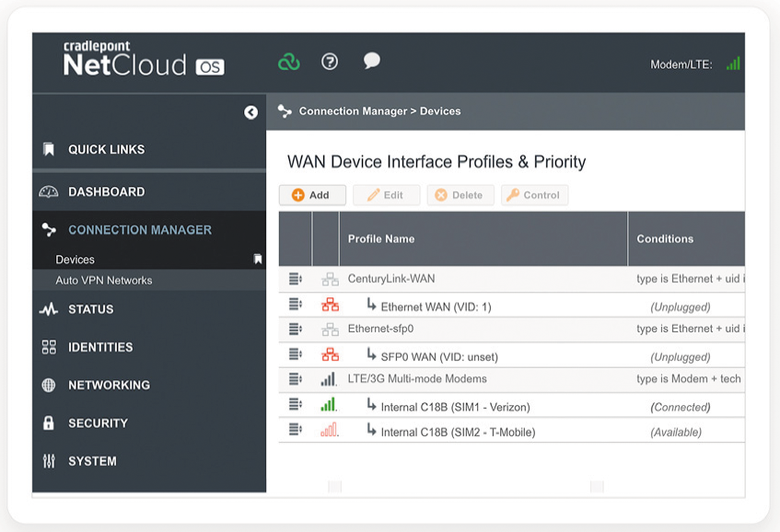Open the chat speech bubble icon

(x=372, y=61)
